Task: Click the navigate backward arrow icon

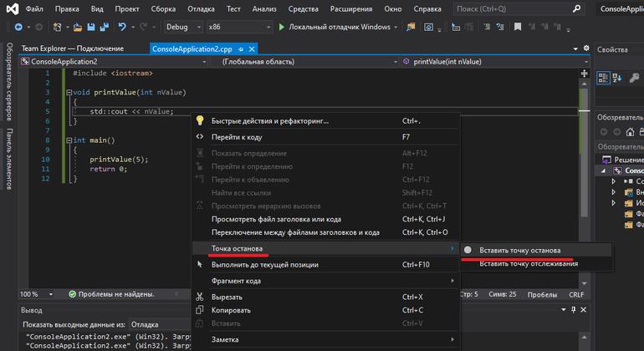Action: click(x=18, y=27)
